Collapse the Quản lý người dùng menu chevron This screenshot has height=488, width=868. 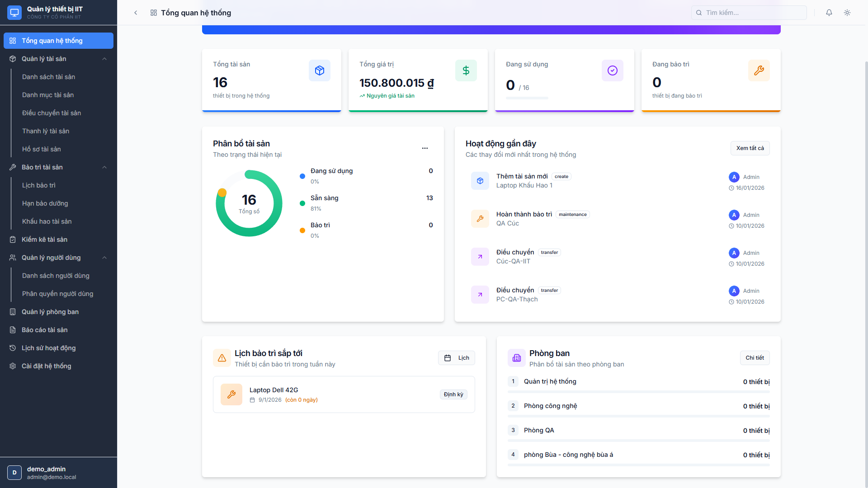104,258
